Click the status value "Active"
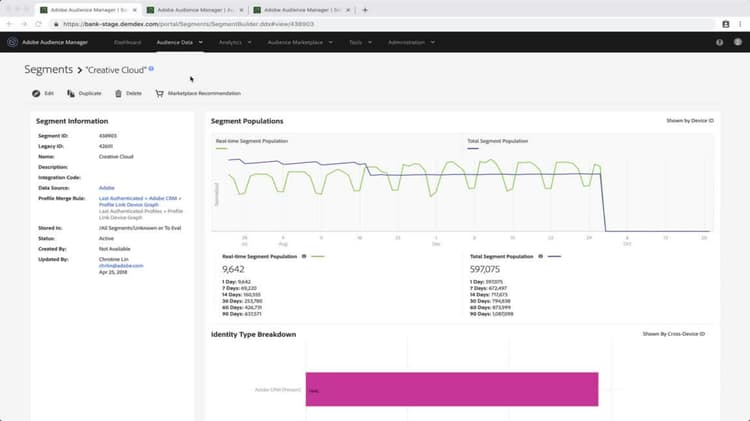This screenshot has height=421, width=750. pyautogui.click(x=106, y=238)
